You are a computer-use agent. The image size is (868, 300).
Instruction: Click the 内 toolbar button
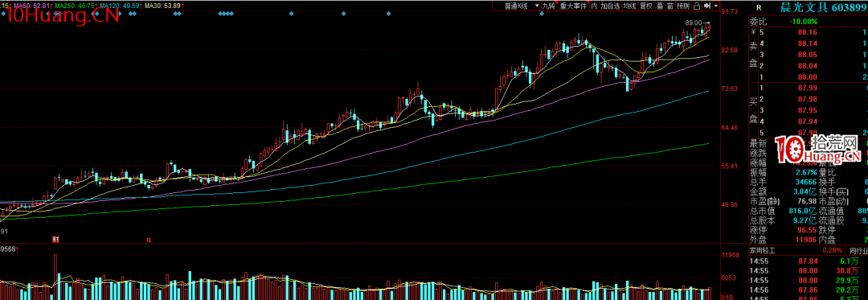tap(594, 6)
